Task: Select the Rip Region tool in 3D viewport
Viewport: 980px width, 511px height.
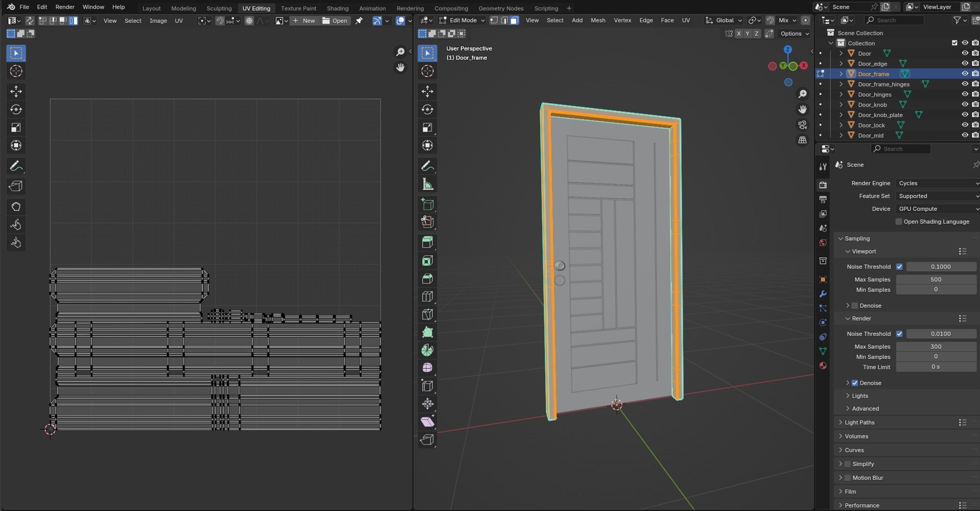Action: click(x=427, y=440)
